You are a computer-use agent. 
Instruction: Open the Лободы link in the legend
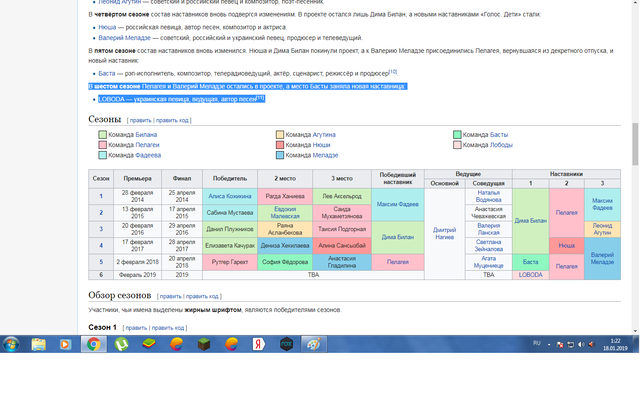(x=501, y=145)
